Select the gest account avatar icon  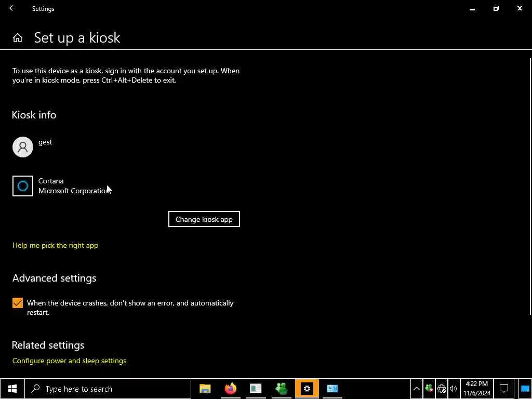(23, 147)
